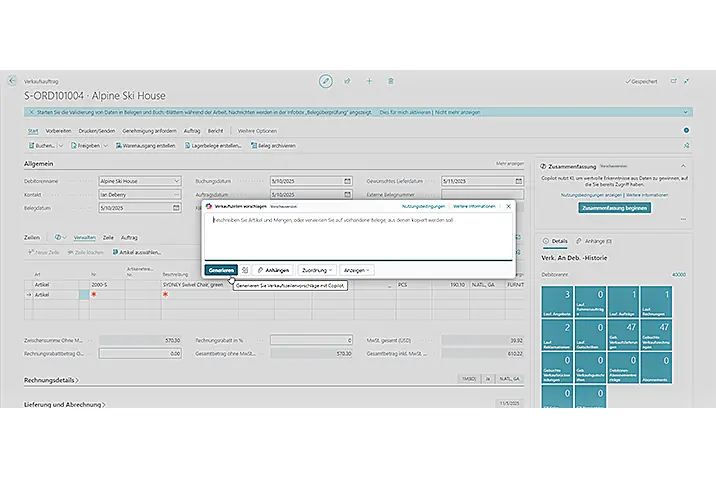Image resolution: width=716 pixels, height=478 pixels.
Task: Collapse the Zusammenfassung panel
Action: [683, 166]
